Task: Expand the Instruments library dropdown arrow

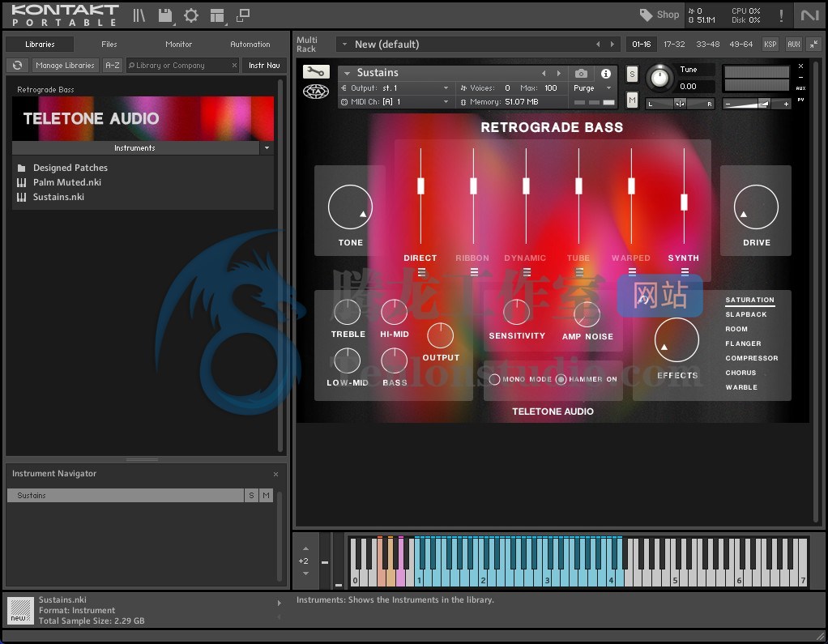Action: (267, 147)
